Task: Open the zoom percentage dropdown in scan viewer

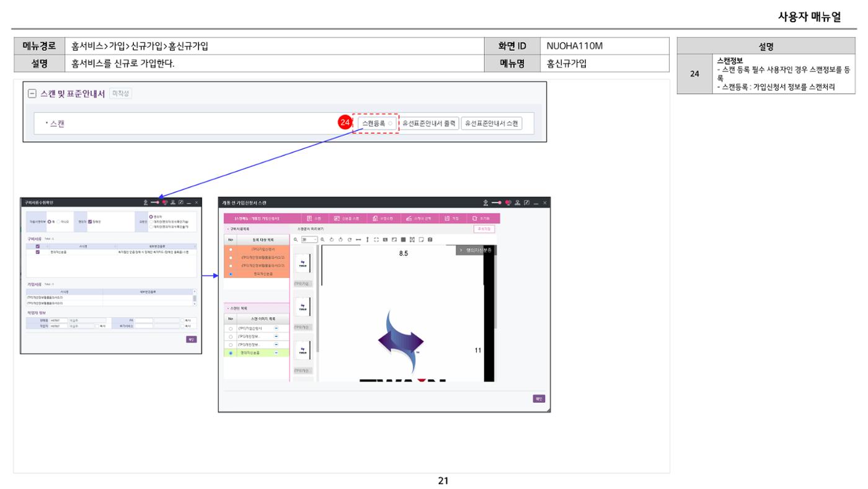Action: point(309,240)
